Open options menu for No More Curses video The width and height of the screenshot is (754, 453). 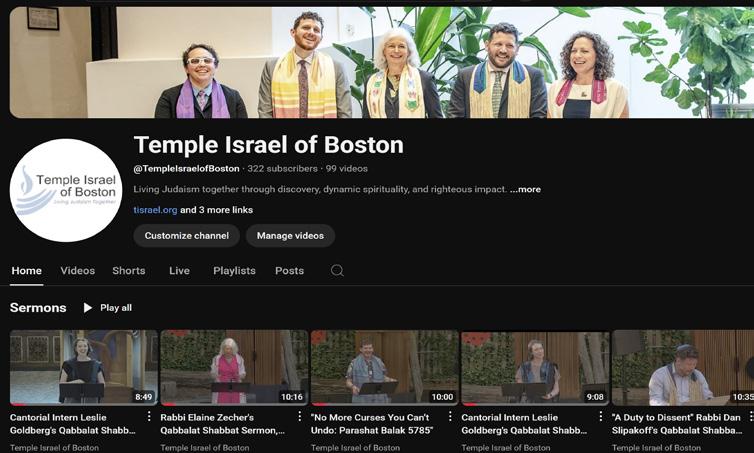(450, 416)
